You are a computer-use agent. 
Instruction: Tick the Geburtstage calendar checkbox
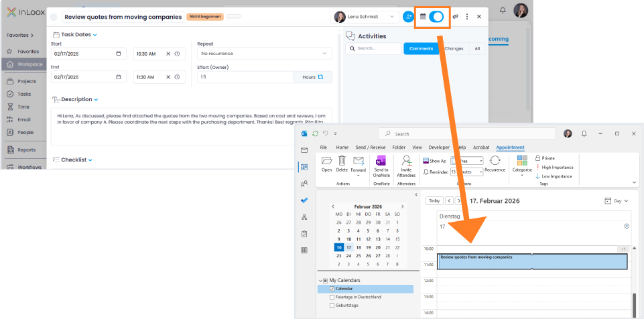pyautogui.click(x=332, y=306)
